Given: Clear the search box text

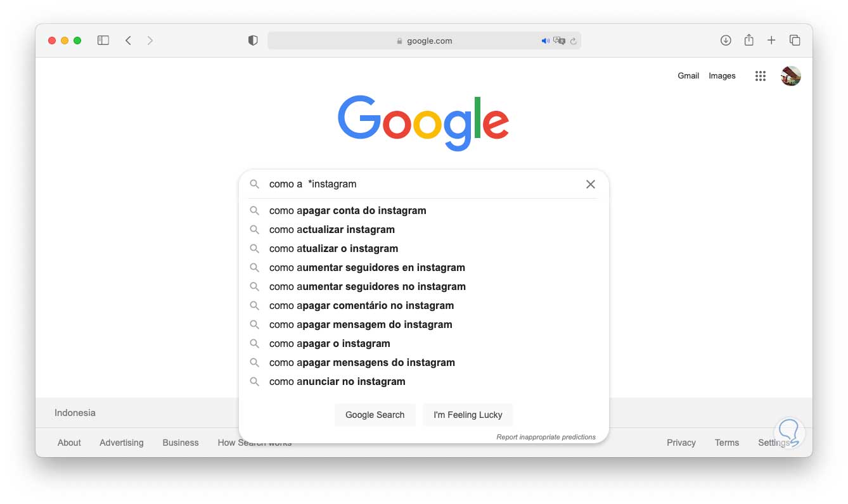Looking at the screenshot, I should click(x=591, y=184).
